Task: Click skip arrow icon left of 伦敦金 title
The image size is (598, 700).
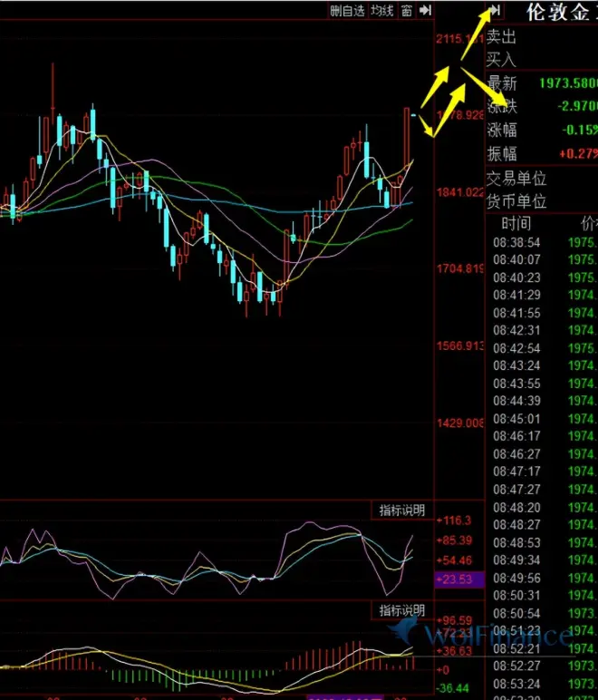Action: tap(494, 10)
